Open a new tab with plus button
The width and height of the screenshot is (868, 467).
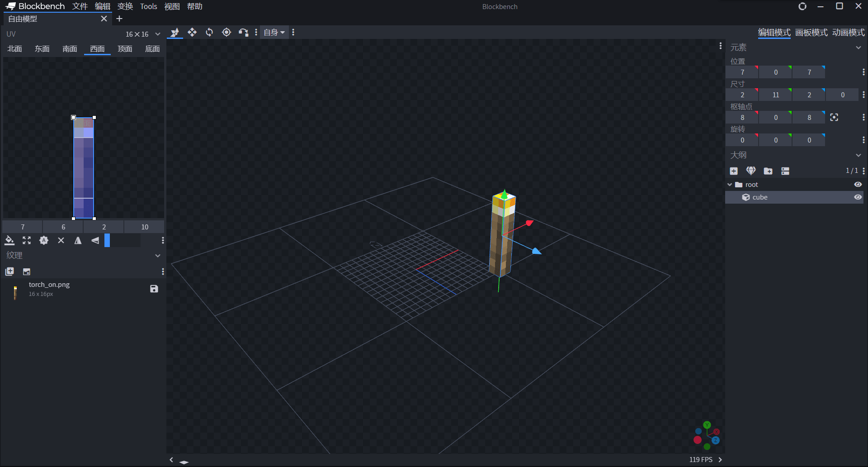[x=119, y=19]
